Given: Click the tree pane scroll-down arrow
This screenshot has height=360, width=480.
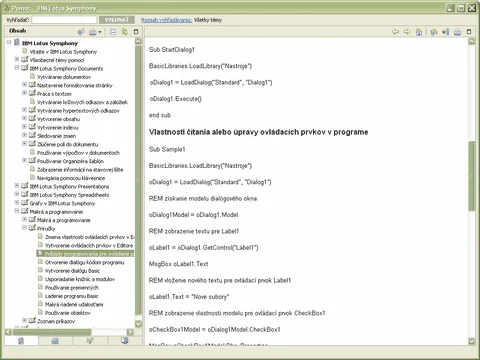Looking at the screenshot, I should tap(138, 324).
